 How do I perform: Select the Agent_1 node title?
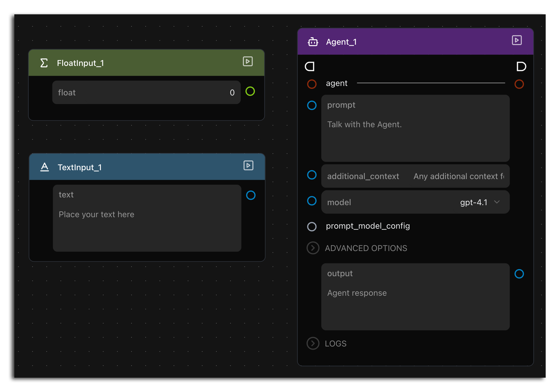point(341,42)
